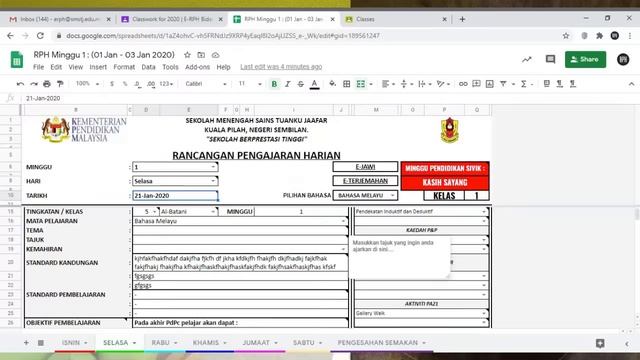Screen dimensions: 640x360
Task: Open the Activity dashboard trend icon
Action: click(527, 60)
